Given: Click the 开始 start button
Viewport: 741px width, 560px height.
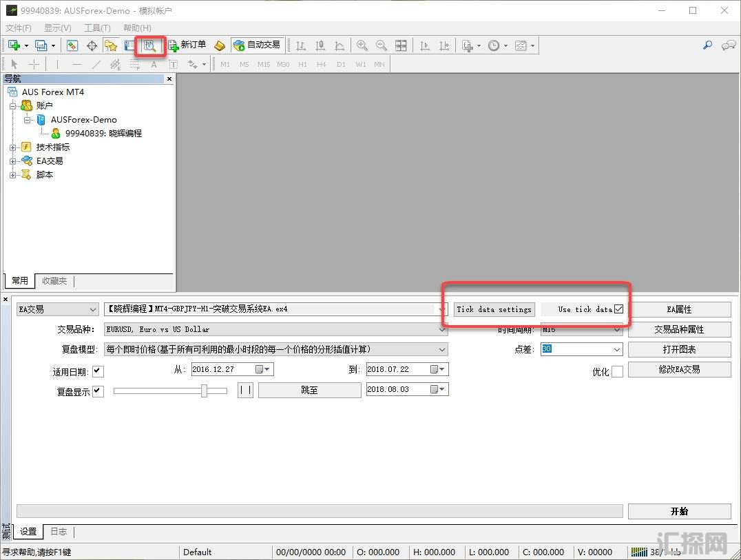Looking at the screenshot, I should (679, 511).
